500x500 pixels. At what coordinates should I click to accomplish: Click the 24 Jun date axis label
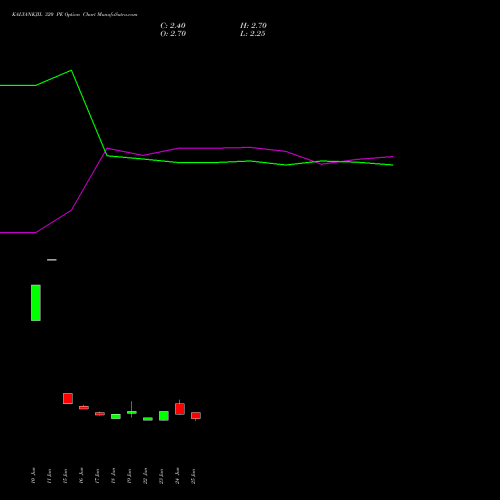(177, 475)
